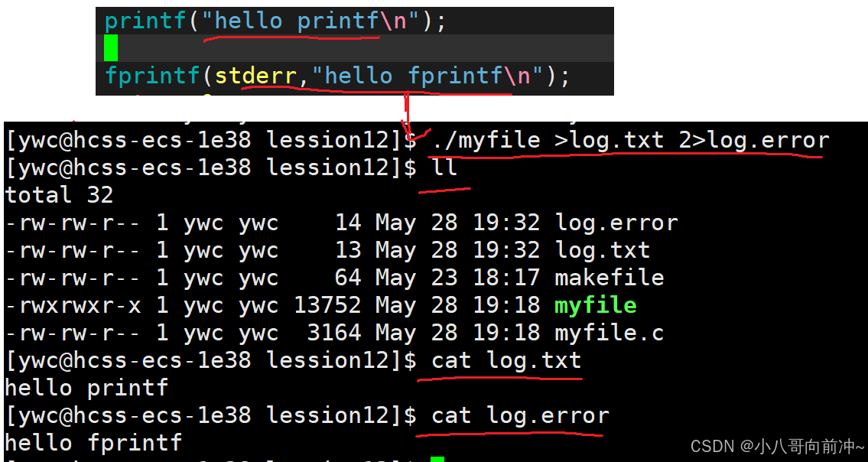Click the cat log.error command text
The image size is (868, 462).
[x=520, y=415]
